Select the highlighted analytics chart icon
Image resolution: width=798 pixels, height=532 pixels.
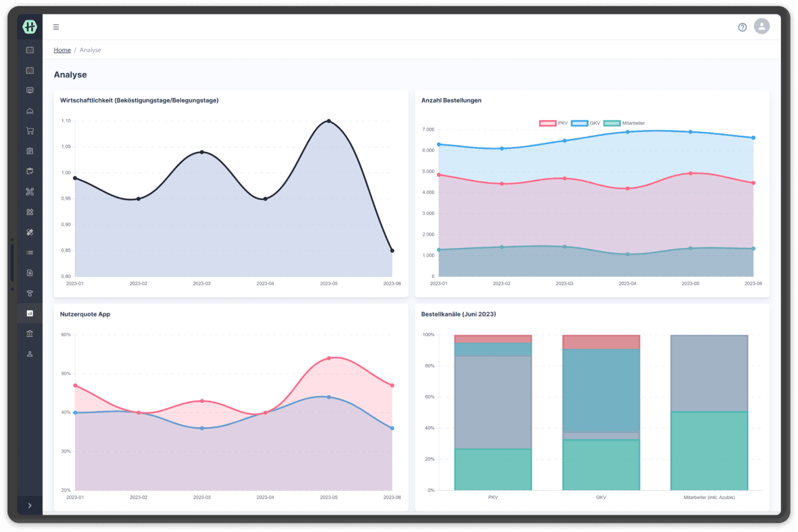pyautogui.click(x=29, y=313)
